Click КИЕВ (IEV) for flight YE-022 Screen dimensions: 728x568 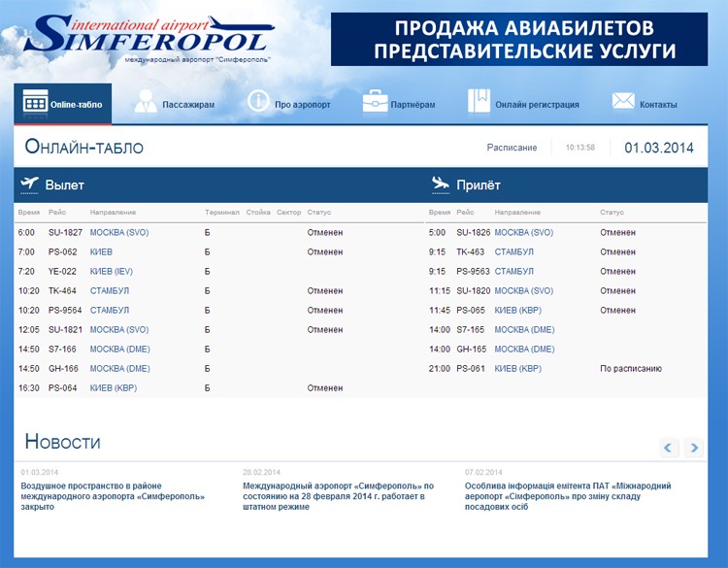tap(112, 272)
